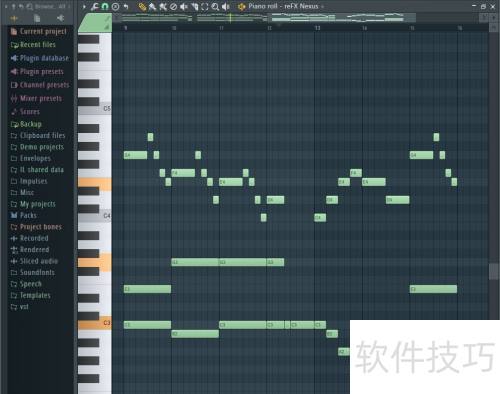The width and height of the screenshot is (500, 394).
Task: Open Impulses folder
Action: [x=29, y=181]
